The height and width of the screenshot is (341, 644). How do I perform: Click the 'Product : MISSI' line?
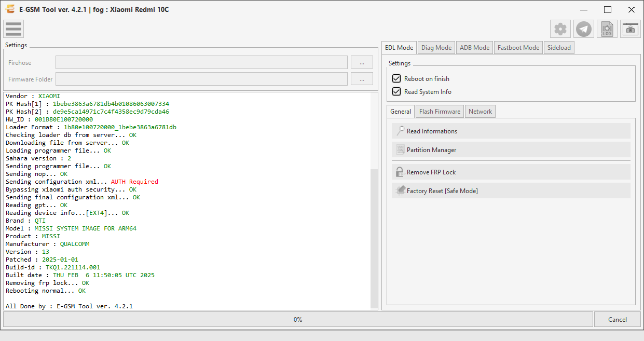point(33,236)
